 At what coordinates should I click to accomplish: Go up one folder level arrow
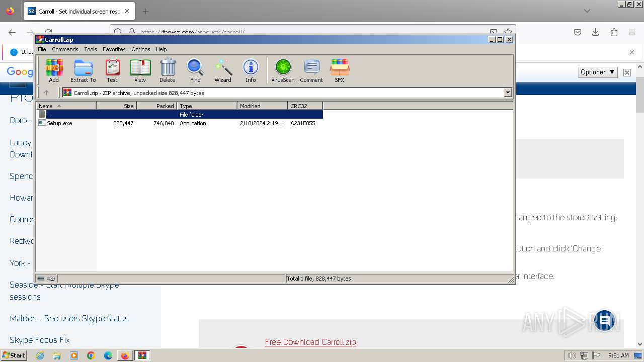(x=46, y=93)
